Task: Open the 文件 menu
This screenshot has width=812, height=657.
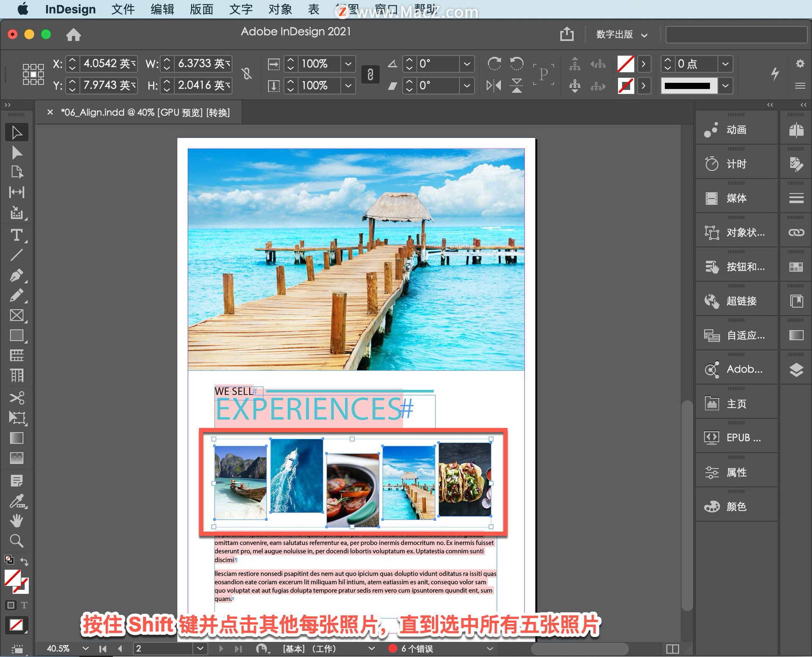Action: (123, 9)
